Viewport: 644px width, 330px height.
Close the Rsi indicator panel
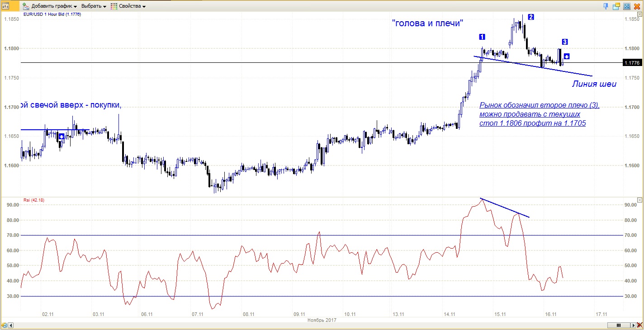[x=639, y=199]
